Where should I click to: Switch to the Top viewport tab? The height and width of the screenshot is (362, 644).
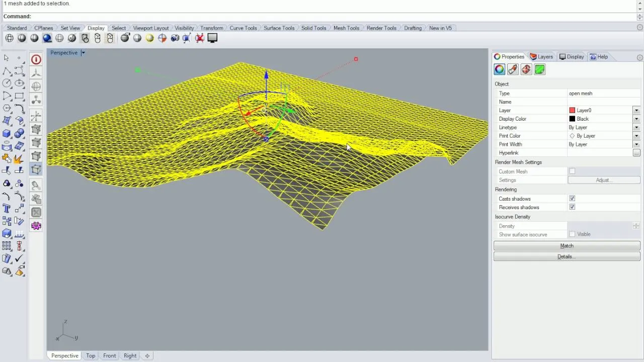[x=90, y=355]
